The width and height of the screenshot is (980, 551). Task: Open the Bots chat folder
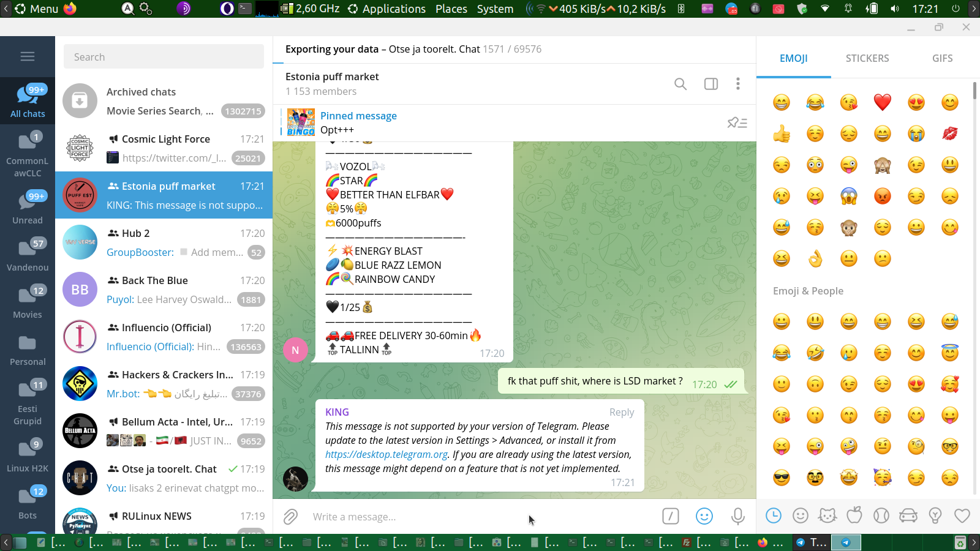[x=28, y=503]
